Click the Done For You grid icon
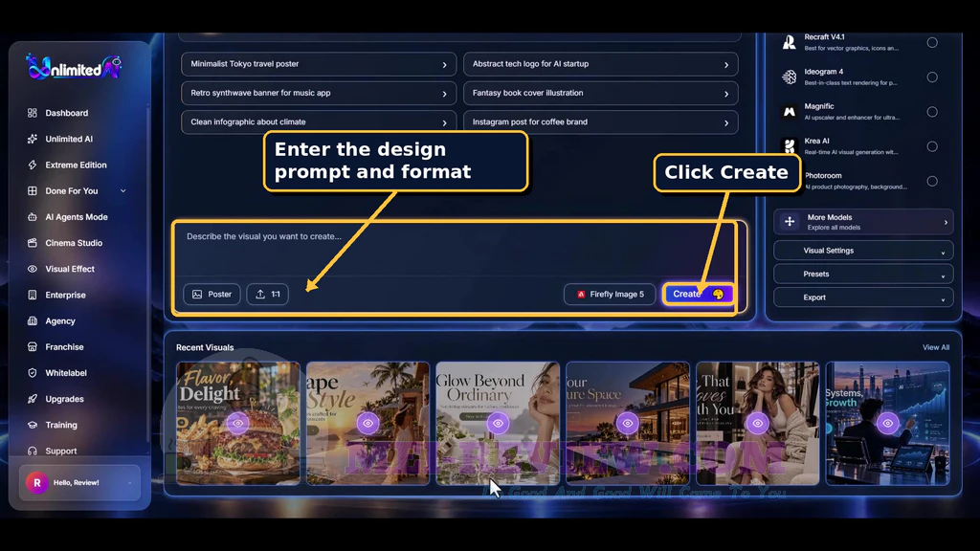The height and width of the screenshot is (551, 980). pos(33,190)
